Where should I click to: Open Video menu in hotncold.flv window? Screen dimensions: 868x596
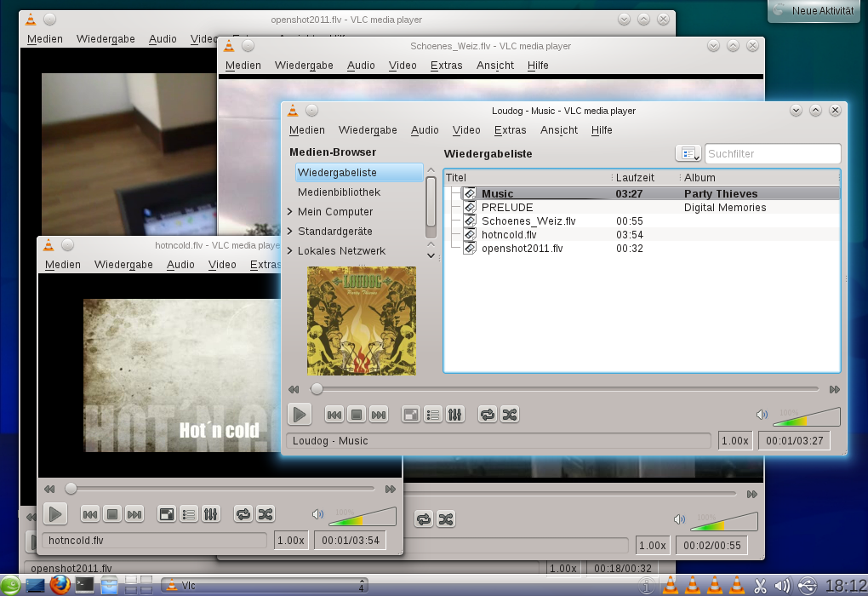pyautogui.click(x=222, y=264)
